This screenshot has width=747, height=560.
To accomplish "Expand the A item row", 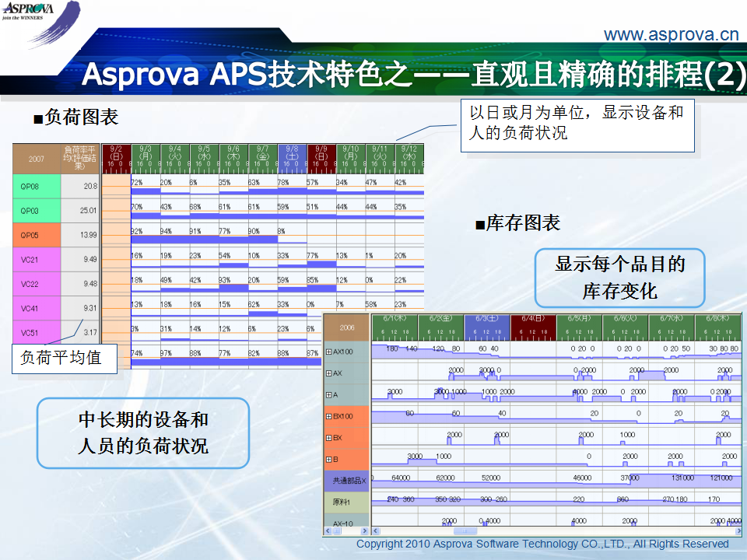I will point(328,395).
